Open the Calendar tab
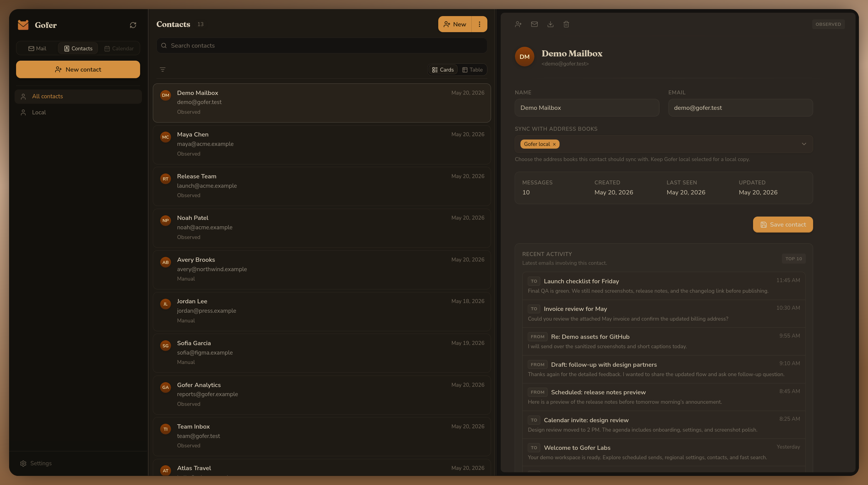Image resolution: width=868 pixels, height=485 pixels. pyautogui.click(x=119, y=48)
